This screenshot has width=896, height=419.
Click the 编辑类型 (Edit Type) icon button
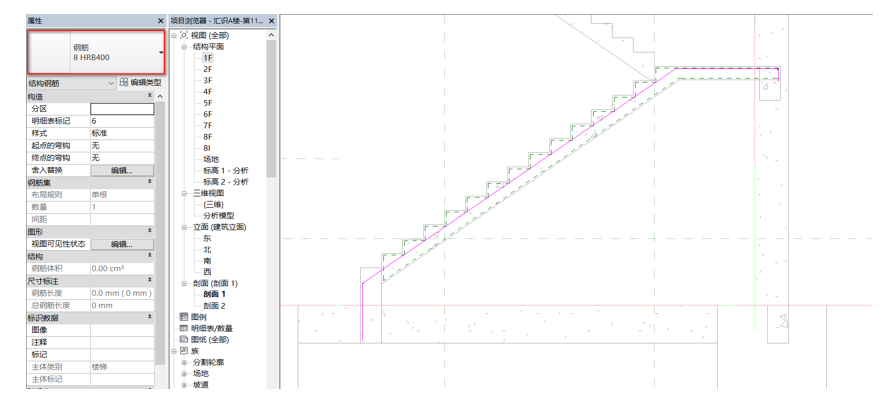pos(124,83)
